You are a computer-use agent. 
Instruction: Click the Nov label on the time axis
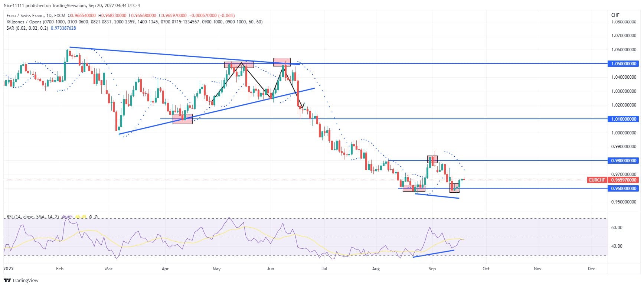(x=537, y=269)
